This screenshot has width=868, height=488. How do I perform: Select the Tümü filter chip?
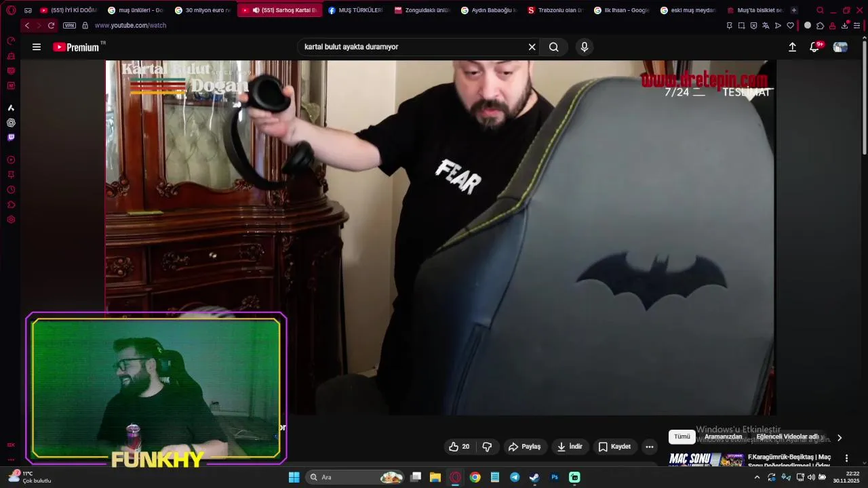[x=682, y=437]
